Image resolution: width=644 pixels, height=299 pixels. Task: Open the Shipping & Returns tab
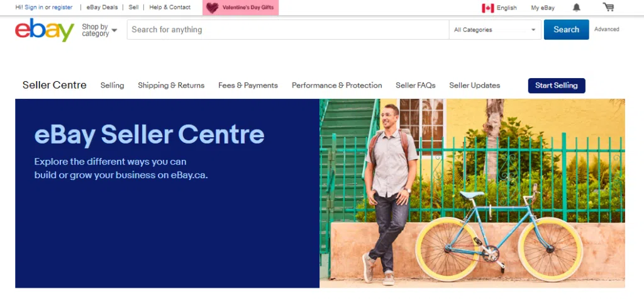(x=171, y=86)
